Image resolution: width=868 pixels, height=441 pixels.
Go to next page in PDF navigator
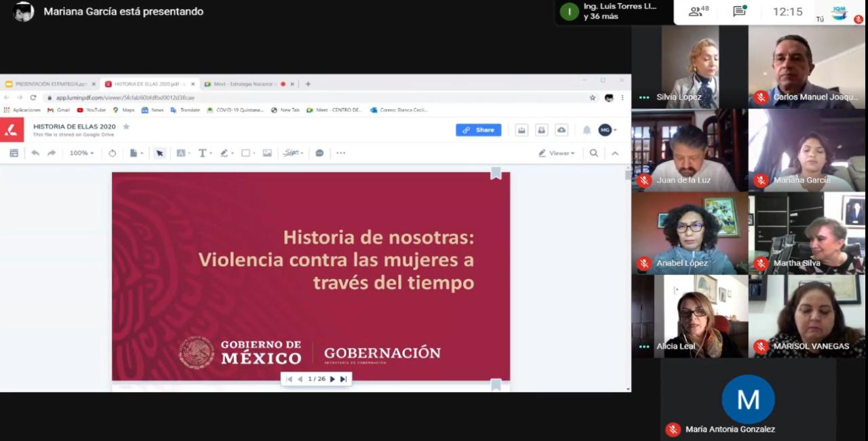(x=332, y=379)
